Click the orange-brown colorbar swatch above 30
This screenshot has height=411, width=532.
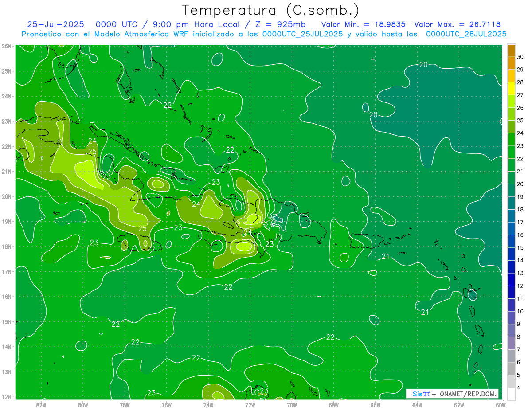[x=511, y=50]
